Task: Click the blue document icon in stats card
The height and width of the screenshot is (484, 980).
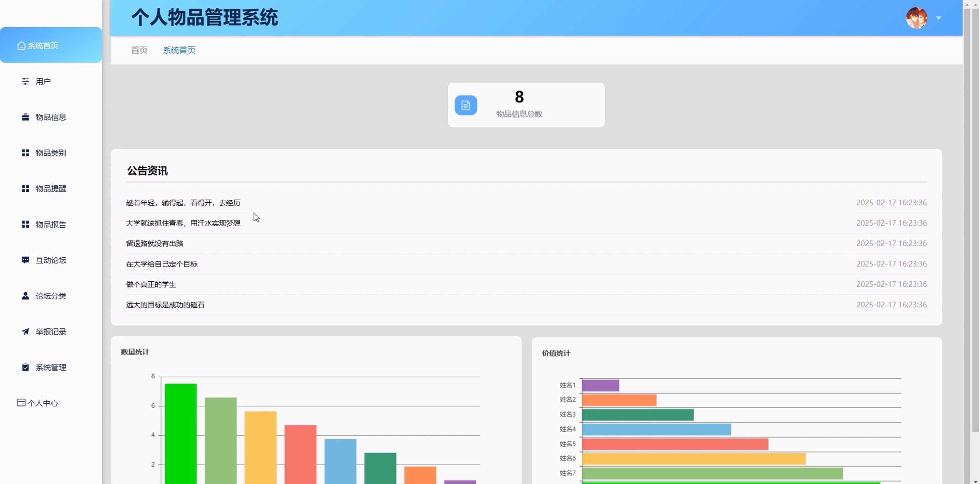Action: click(466, 105)
